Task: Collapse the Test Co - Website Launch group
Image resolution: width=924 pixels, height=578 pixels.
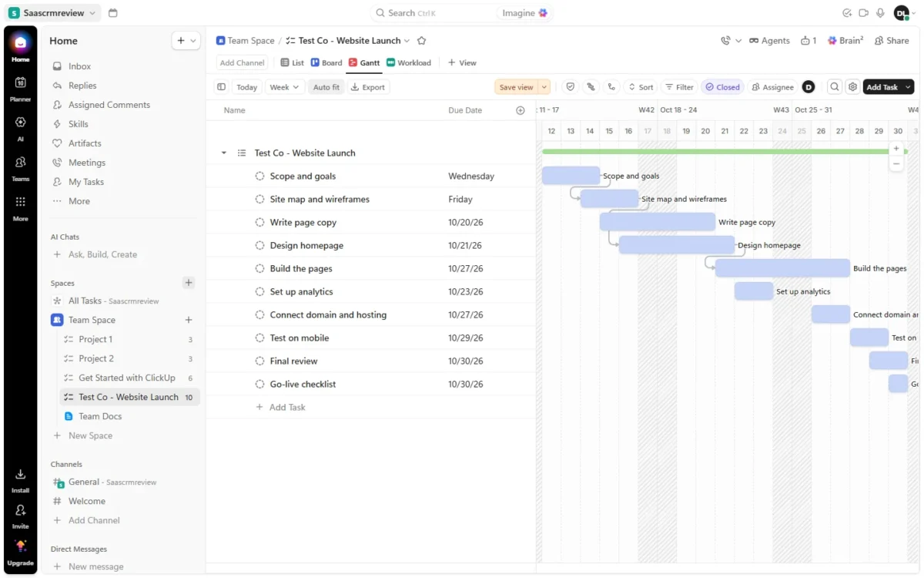Action: coord(224,153)
